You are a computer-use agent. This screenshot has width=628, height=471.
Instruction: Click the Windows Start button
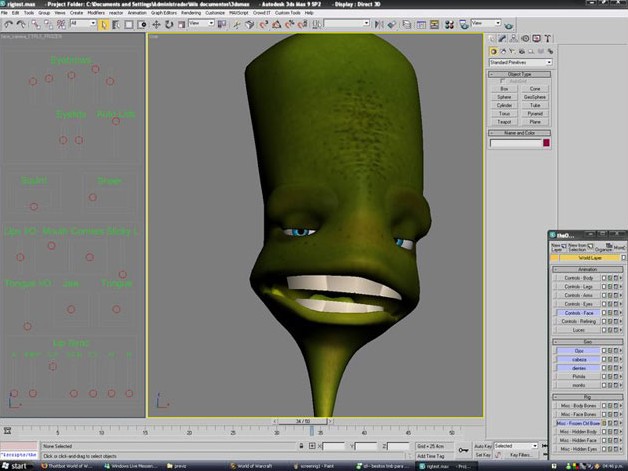click(x=14, y=465)
